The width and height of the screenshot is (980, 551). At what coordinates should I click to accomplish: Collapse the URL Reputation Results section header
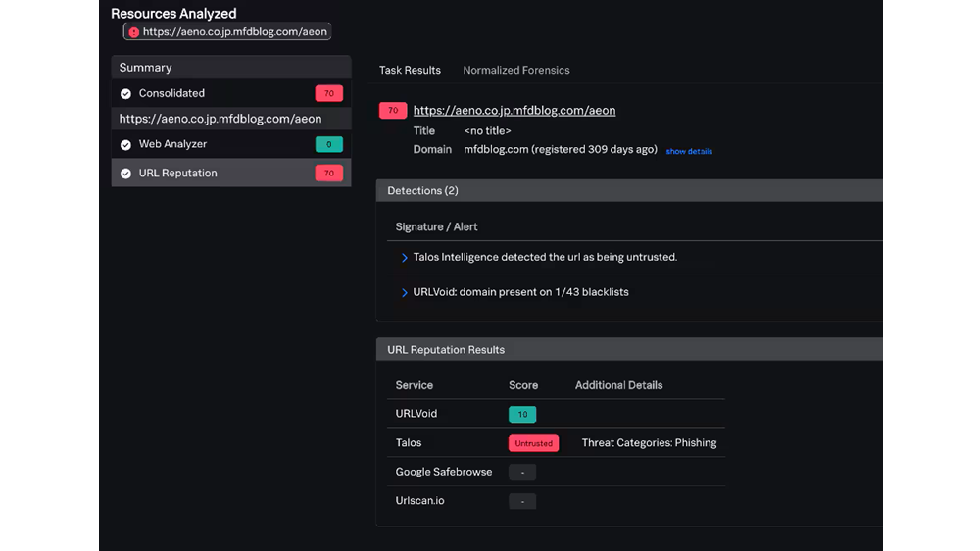point(629,350)
